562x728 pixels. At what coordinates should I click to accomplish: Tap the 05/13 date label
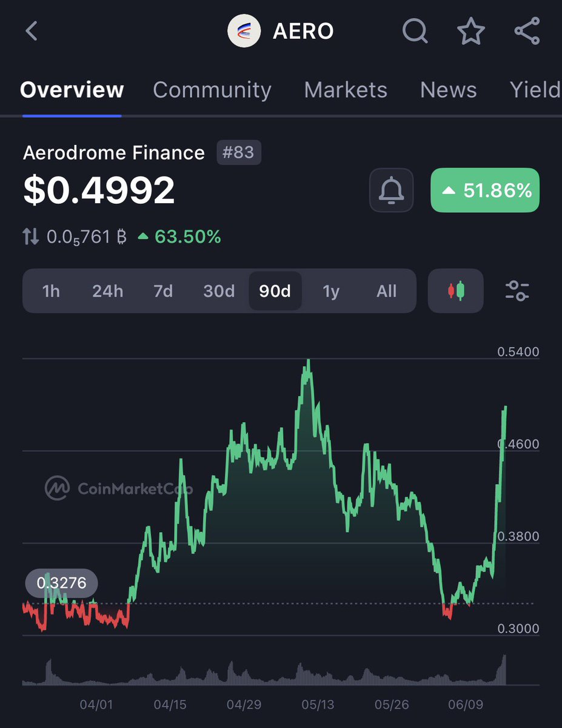coord(318,704)
